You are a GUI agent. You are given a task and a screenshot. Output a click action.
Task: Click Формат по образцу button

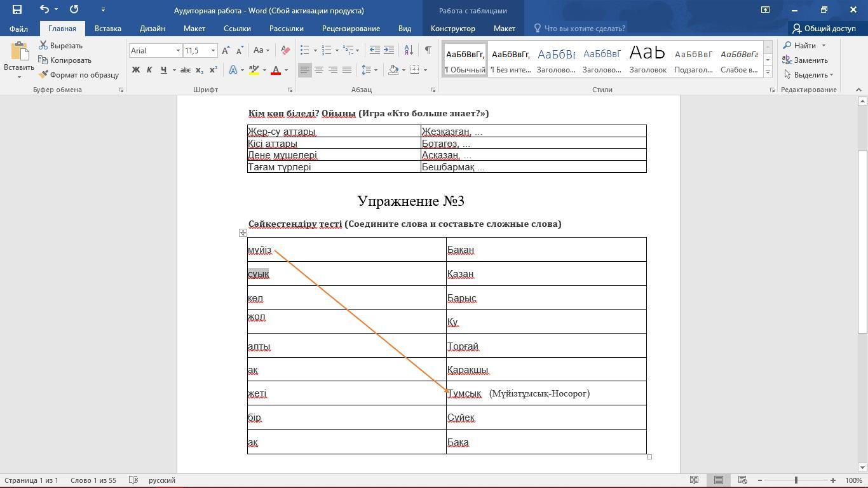coord(79,75)
